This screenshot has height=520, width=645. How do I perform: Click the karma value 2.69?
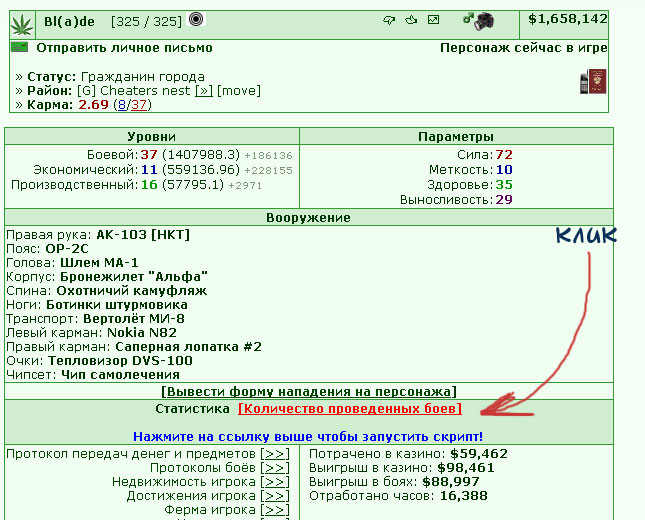coord(93,104)
